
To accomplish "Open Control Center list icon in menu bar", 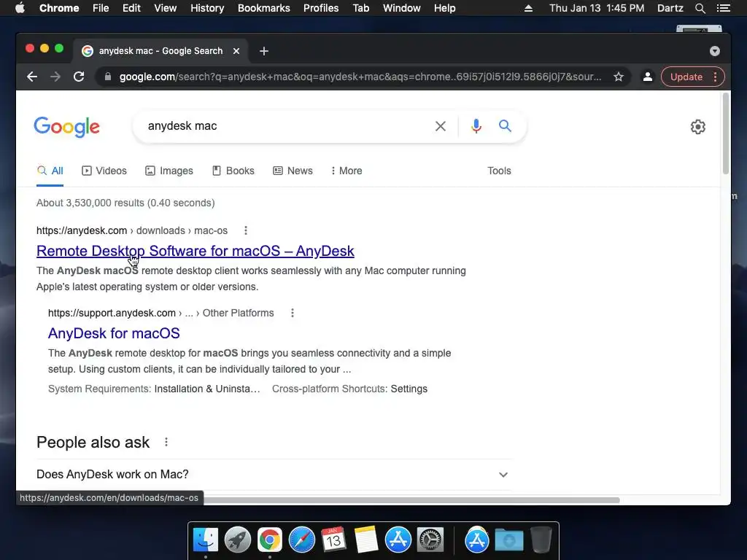I will 723,8.
